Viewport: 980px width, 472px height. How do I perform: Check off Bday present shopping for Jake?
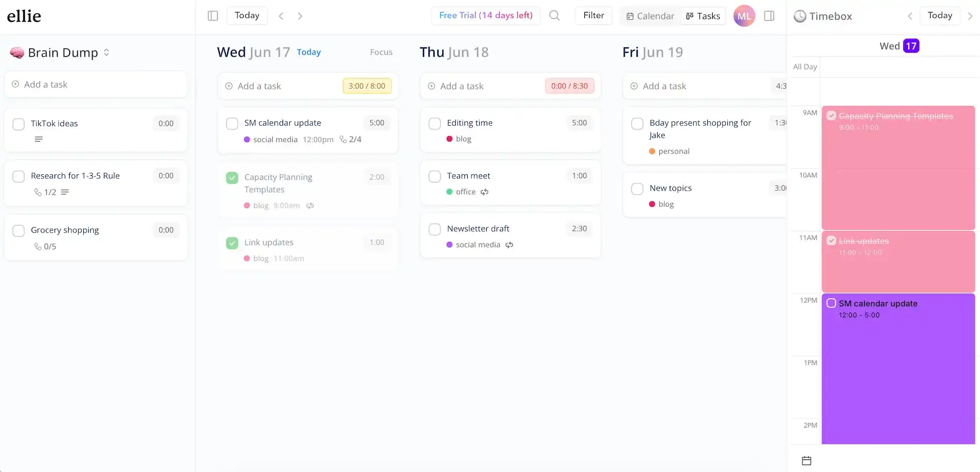click(x=637, y=124)
